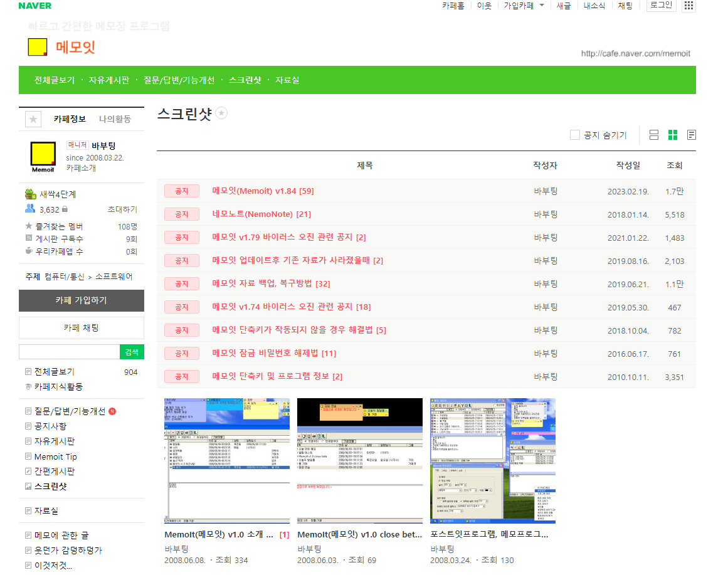This screenshot has width=728, height=575.
Task: Click the lock icon beside 3,632
Action: click(65, 209)
